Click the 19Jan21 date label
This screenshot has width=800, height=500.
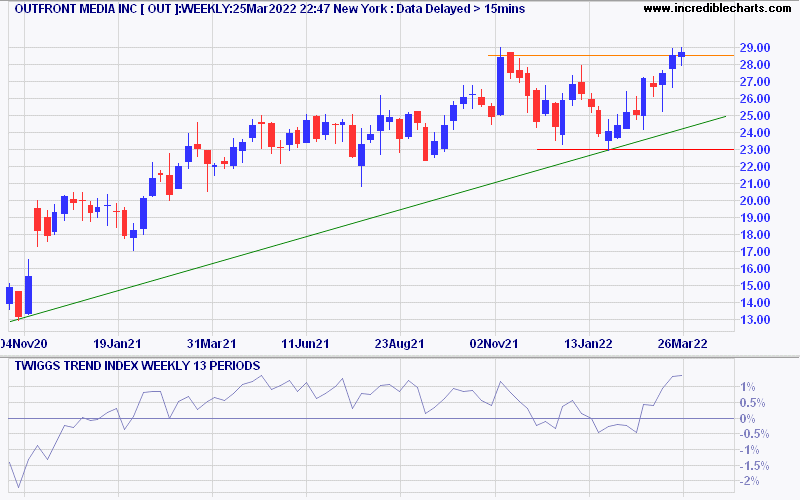coord(117,344)
